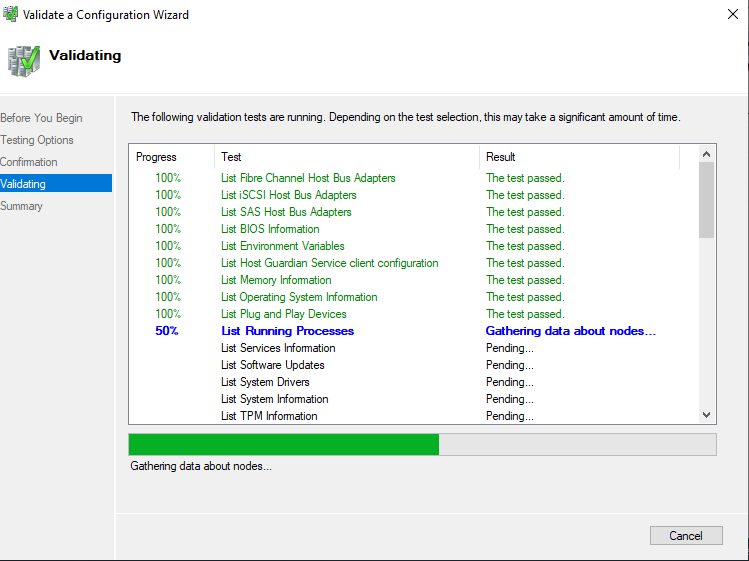749x561 pixels.
Task: Select the List Running Processes row
Action: pos(287,331)
